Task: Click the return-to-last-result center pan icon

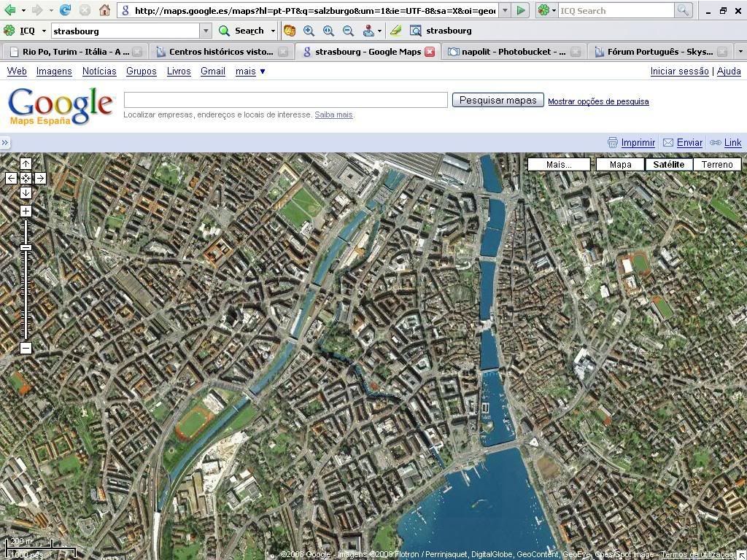Action: [26, 178]
